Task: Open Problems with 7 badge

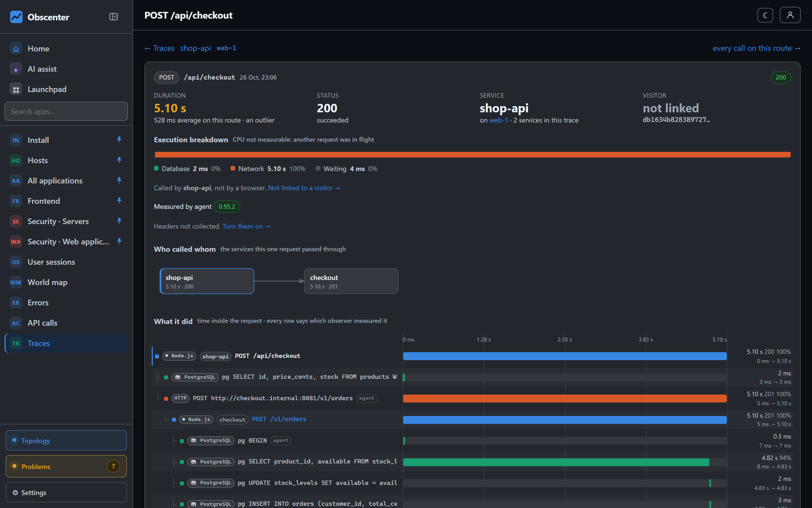Action: click(66, 466)
